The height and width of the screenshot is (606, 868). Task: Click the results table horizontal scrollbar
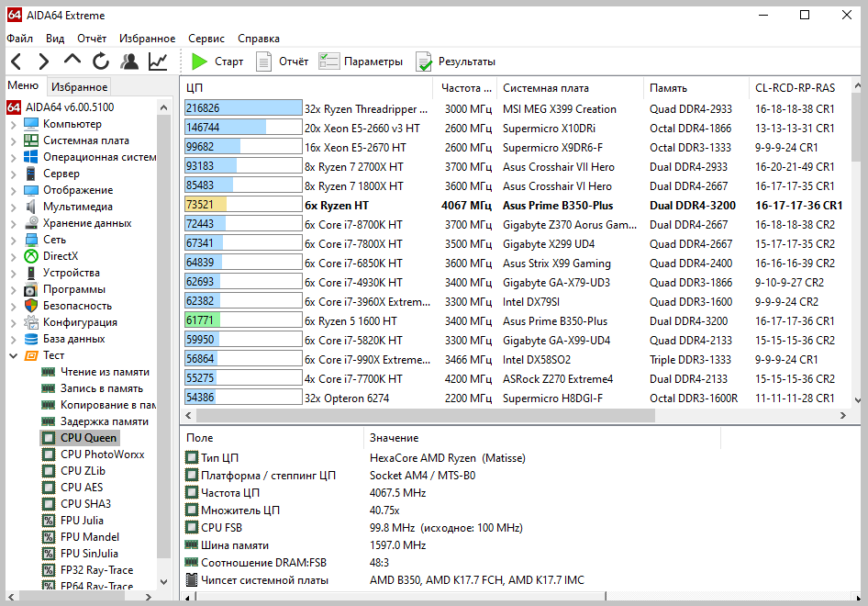click(425, 415)
